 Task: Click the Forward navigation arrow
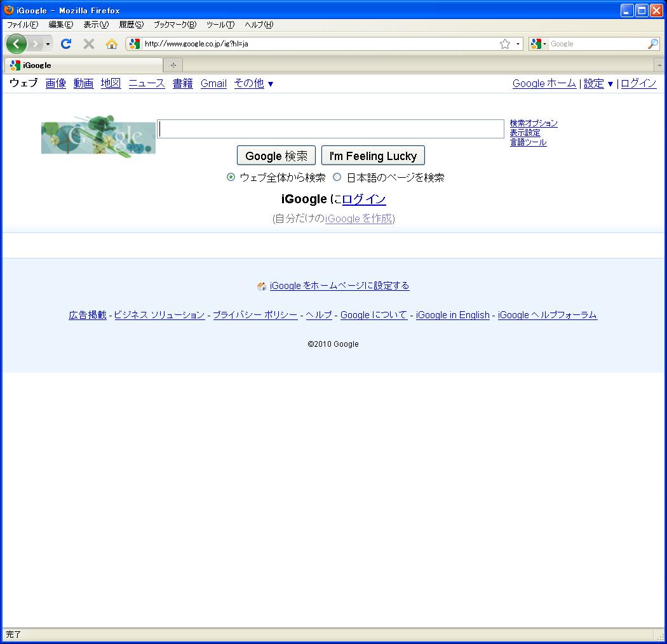[36, 44]
